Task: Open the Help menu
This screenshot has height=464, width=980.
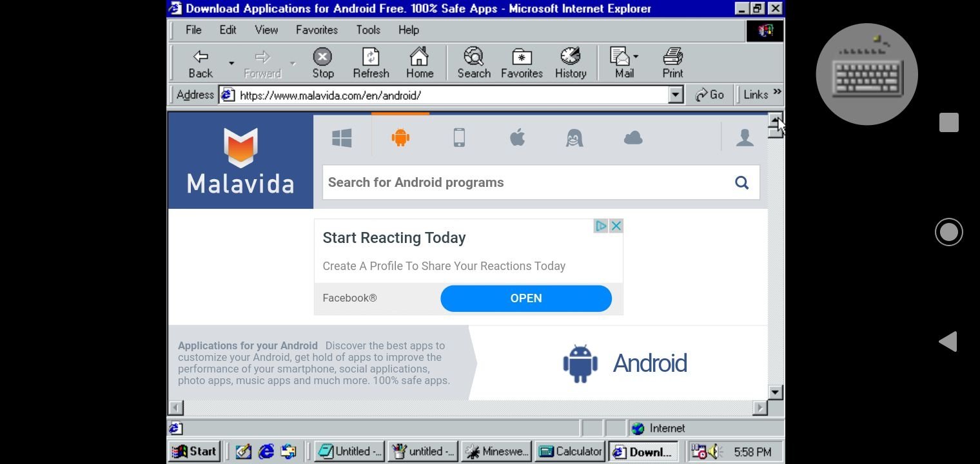Action: (408, 30)
